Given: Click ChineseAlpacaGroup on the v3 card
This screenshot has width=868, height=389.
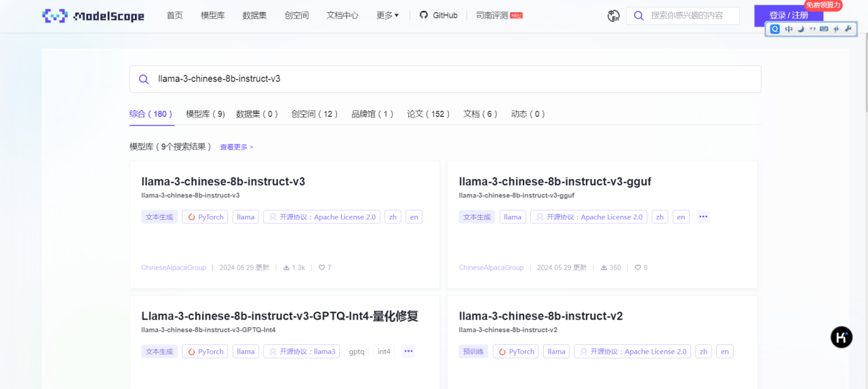Looking at the screenshot, I should click(x=174, y=267).
